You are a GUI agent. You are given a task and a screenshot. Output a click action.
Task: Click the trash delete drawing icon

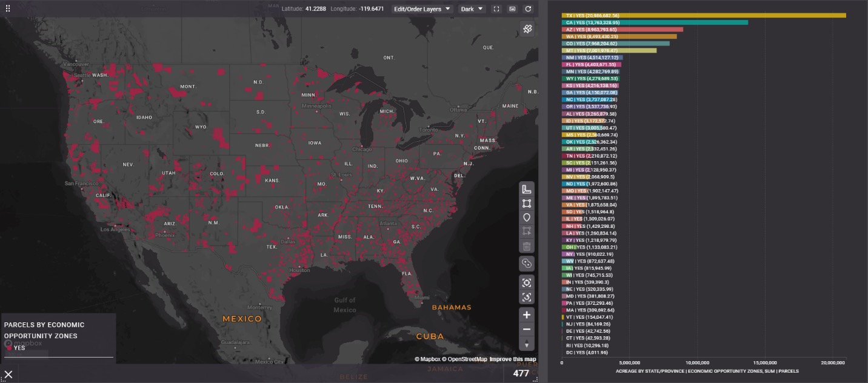pyautogui.click(x=527, y=246)
